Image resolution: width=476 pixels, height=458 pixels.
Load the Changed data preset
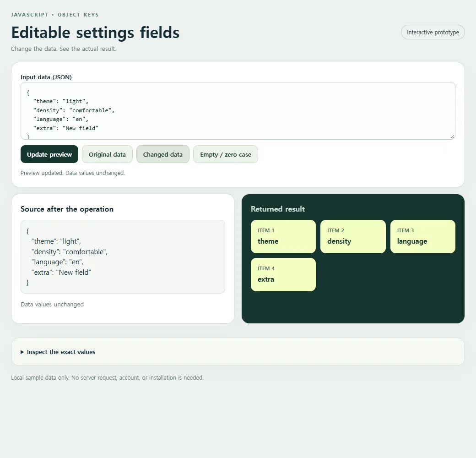(163, 154)
